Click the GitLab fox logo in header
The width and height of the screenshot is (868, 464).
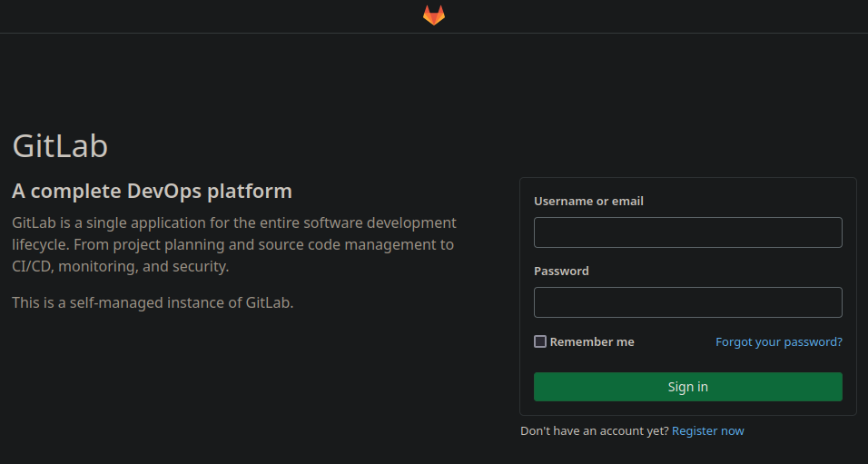click(434, 15)
